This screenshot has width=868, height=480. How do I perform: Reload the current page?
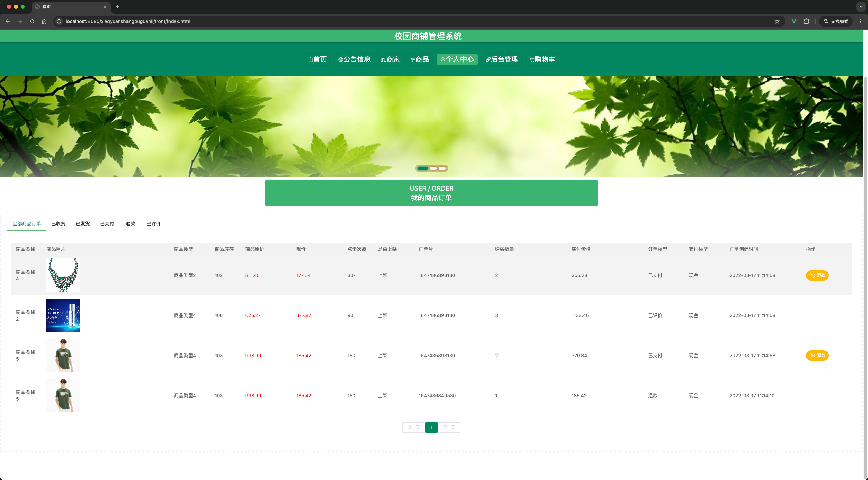[x=32, y=21]
